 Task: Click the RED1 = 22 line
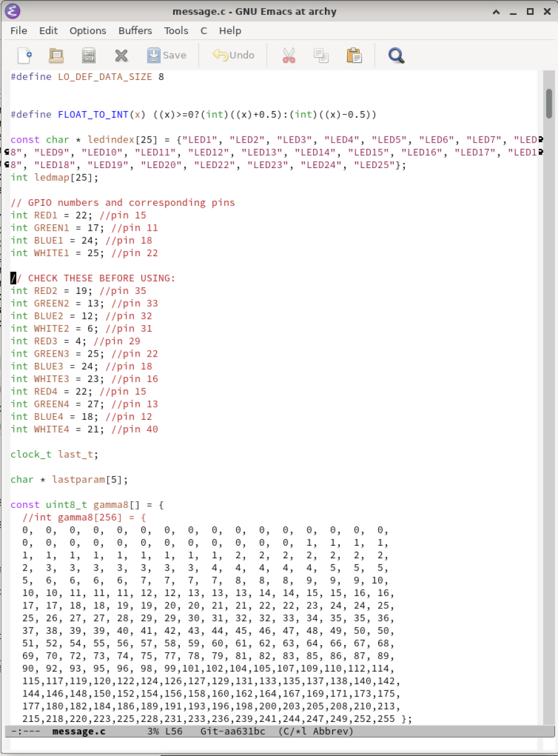tap(79, 215)
